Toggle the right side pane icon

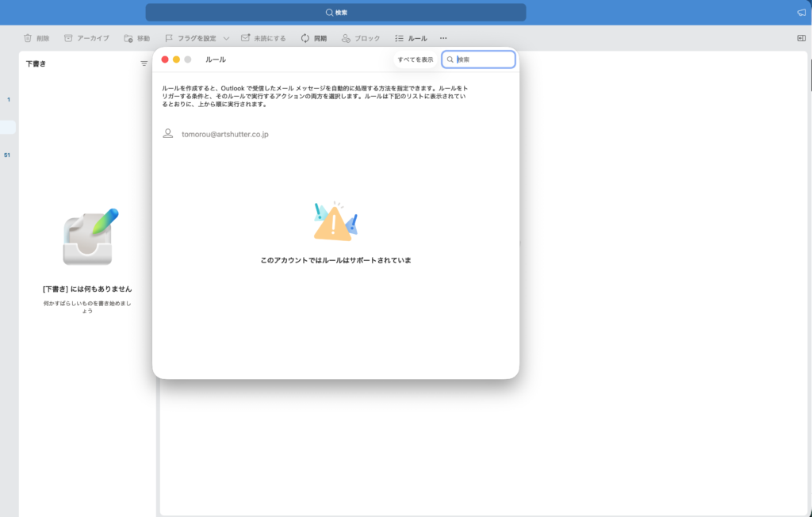pyautogui.click(x=801, y=38)
